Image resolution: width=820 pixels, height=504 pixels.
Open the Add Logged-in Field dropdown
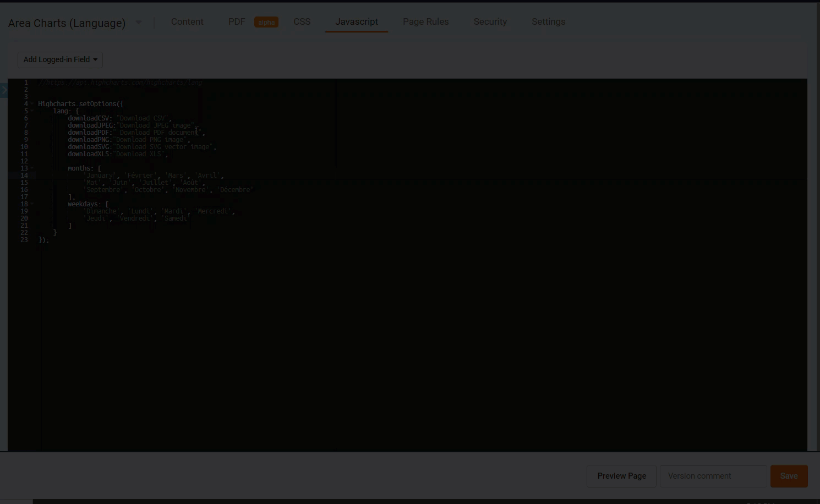61,59
